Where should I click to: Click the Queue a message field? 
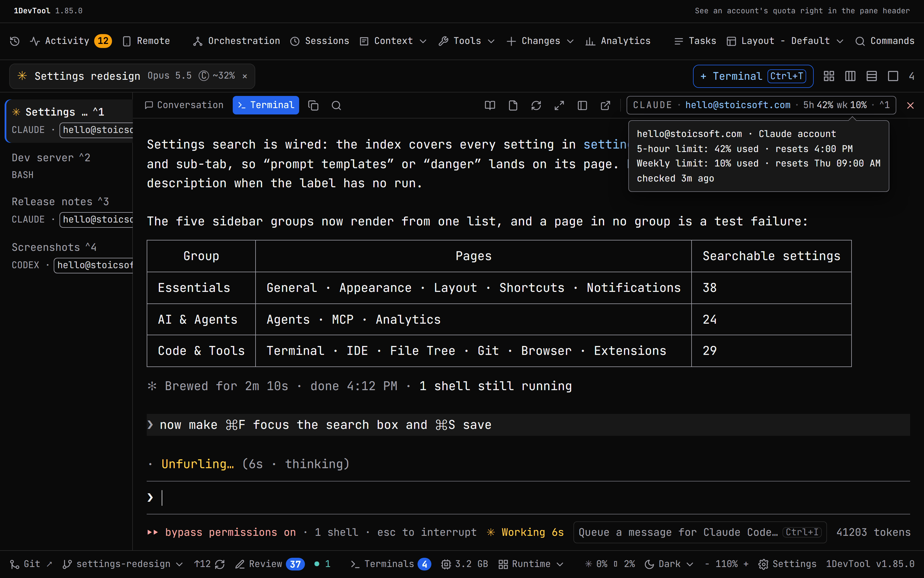(700, 532)
